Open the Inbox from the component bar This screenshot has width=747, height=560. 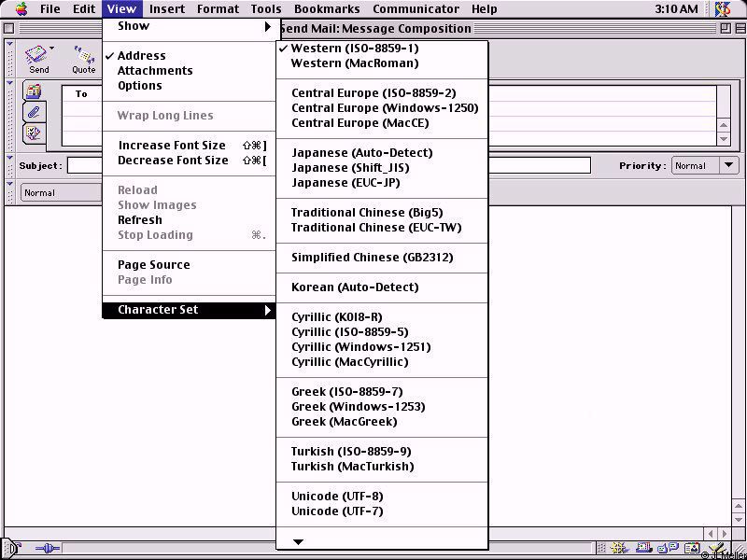click(644, 548)
